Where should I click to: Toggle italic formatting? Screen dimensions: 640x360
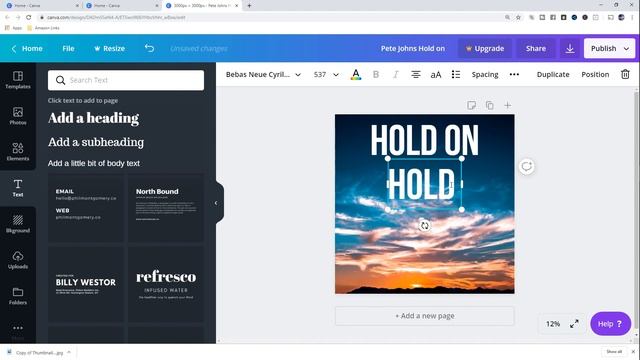tap(396, 74)
